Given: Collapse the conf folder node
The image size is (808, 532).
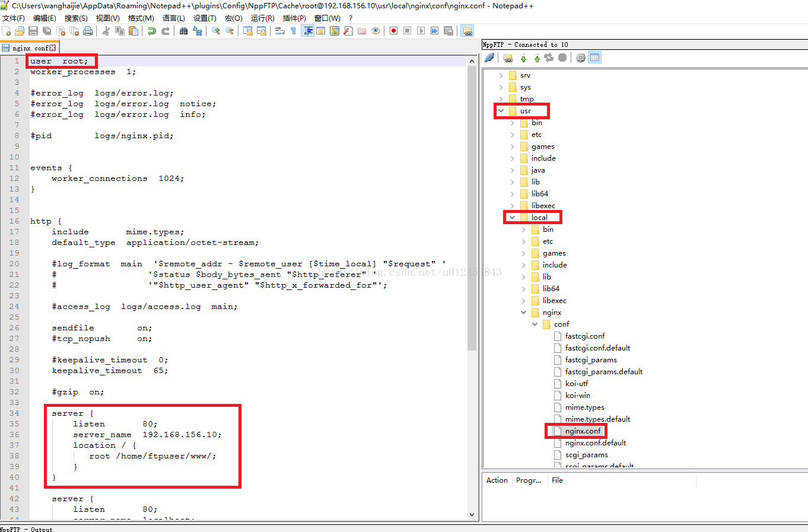Looking at the screenshot, I should point(535,324).
